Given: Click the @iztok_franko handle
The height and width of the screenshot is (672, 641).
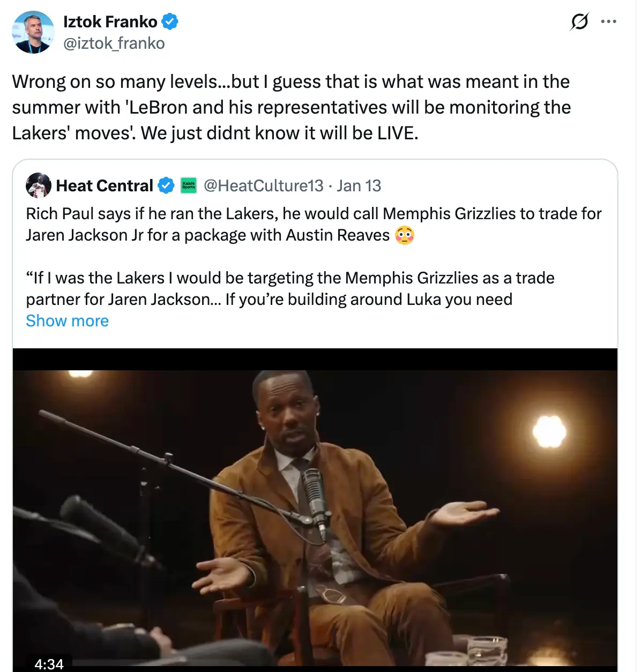Looking at the screenshot, I should pos(114,43).
